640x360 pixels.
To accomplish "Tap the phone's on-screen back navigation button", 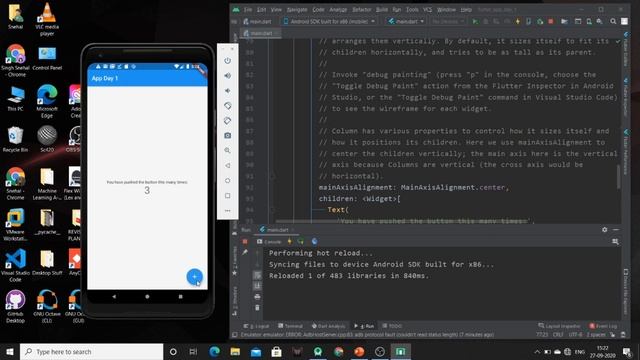I will pos(114,297).
